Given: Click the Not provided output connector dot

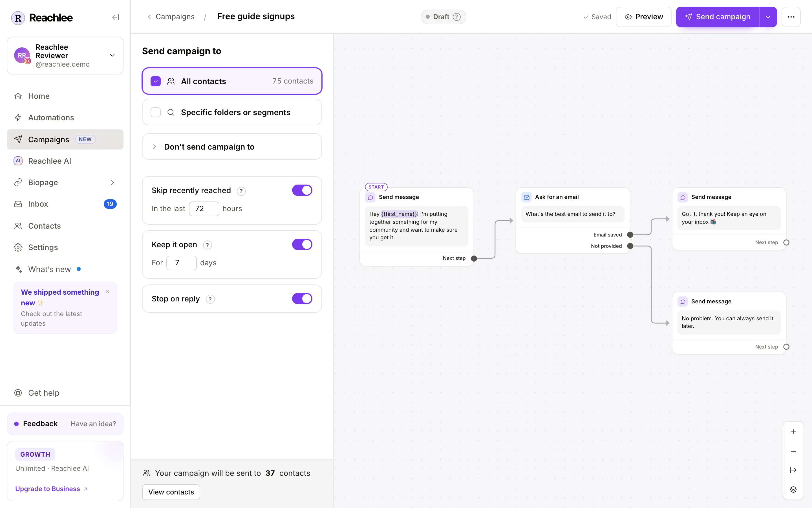Looking at the screenshot, I should 630,246.
